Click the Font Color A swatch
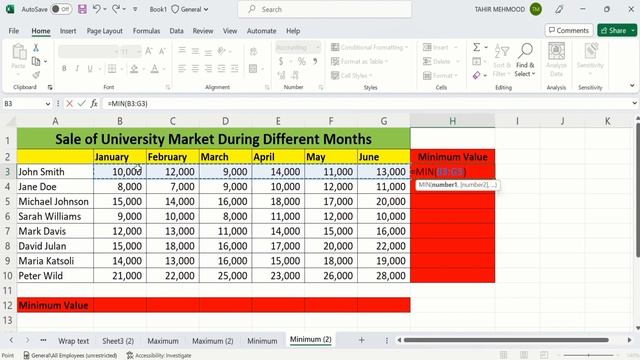The height and width of the screenshot is (360, 640). [x=154, y=69]
